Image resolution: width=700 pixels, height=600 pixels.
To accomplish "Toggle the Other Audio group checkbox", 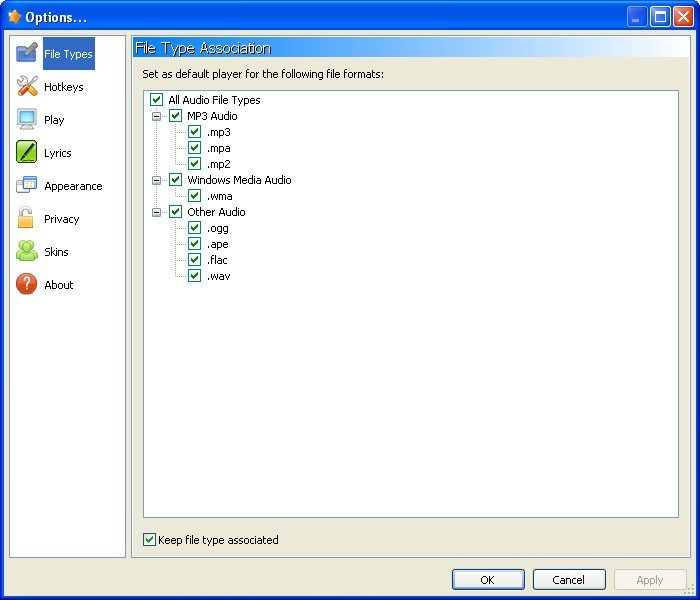I will tap(175, 212).
